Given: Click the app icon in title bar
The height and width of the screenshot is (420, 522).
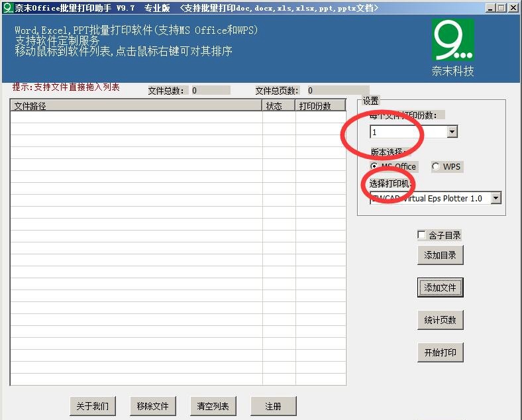Looking at the screenshot, I should point(8,8).
